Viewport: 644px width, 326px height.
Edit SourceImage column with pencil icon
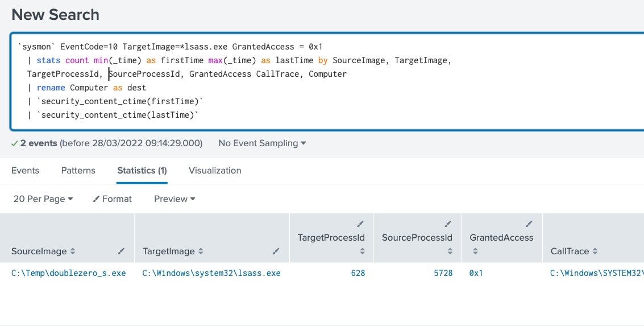[x=121, y=251]
